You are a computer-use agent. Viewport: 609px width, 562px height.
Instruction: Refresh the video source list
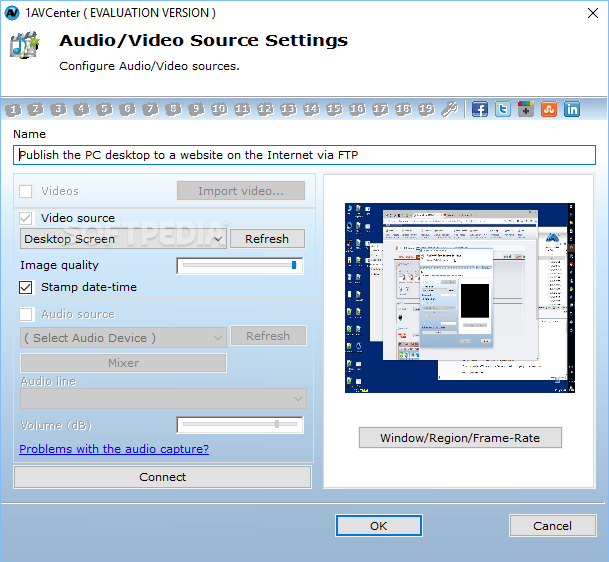coord(267,238)
